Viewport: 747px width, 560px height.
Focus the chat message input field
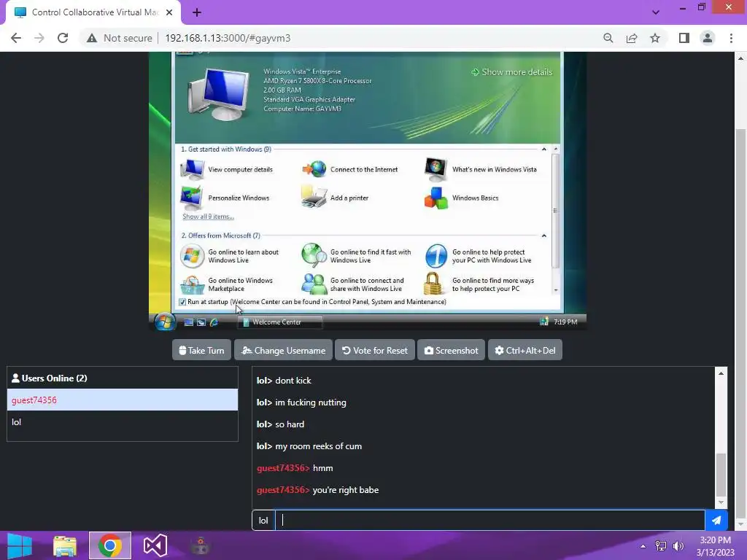pyautogui.click(x=489, y=521)
